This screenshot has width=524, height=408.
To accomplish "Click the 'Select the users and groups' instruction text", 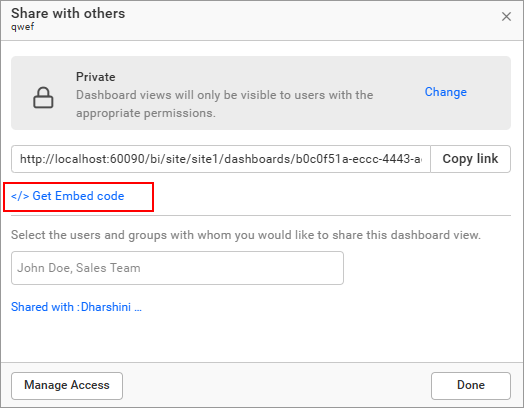I will click(246, 235).
